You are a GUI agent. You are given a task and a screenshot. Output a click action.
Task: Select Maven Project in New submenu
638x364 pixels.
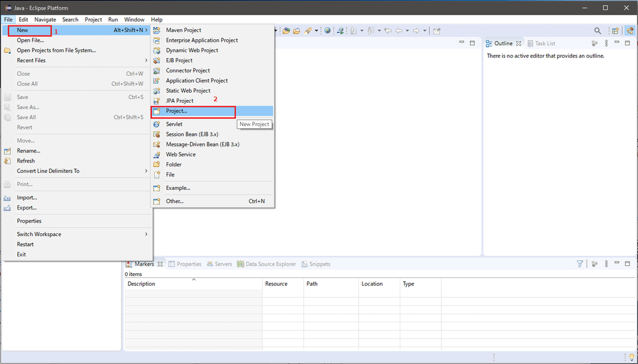click(x=213, y=30)
